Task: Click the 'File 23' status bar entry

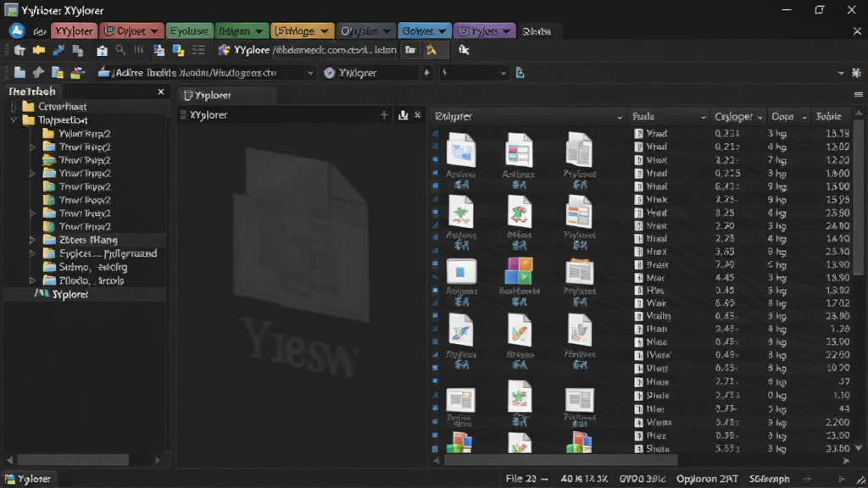Action: 526,480
